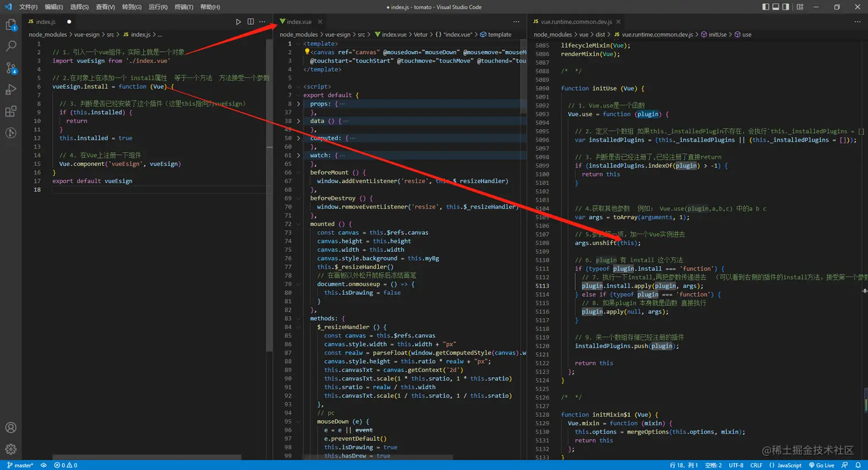Image resolution: width=868 pixels, height=470 pixels.
Task: Expand folded watch block at line 61
Action: [298, 156]
